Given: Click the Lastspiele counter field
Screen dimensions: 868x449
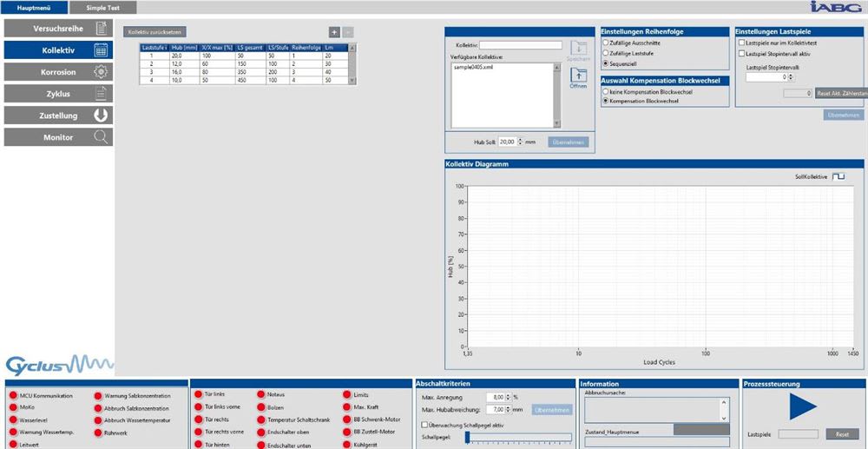Looking at the screenshot, I should (798, 434).
